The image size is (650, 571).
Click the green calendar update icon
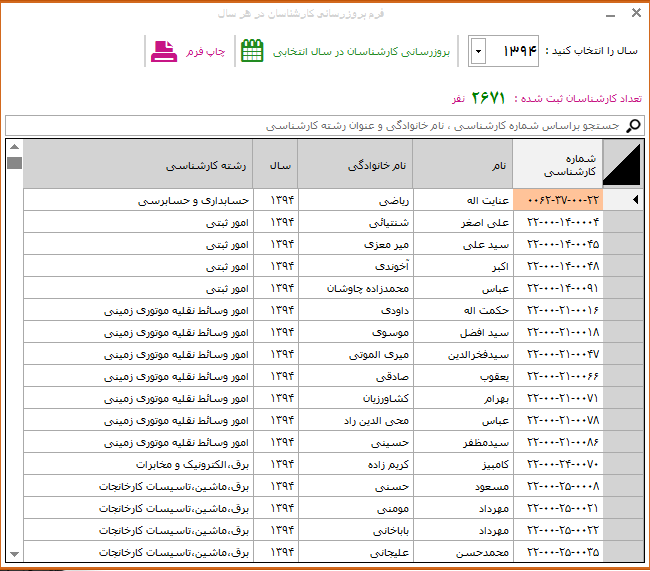(252, 51)
